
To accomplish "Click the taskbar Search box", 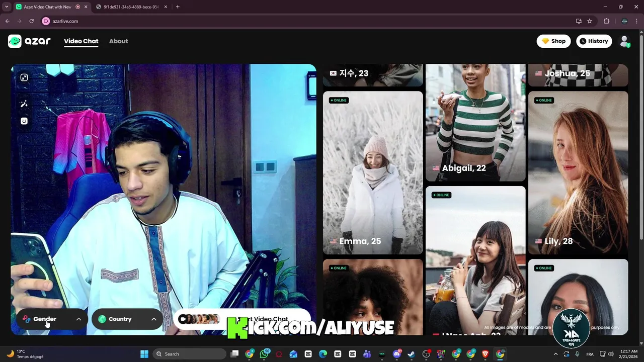I will point(189,354).
